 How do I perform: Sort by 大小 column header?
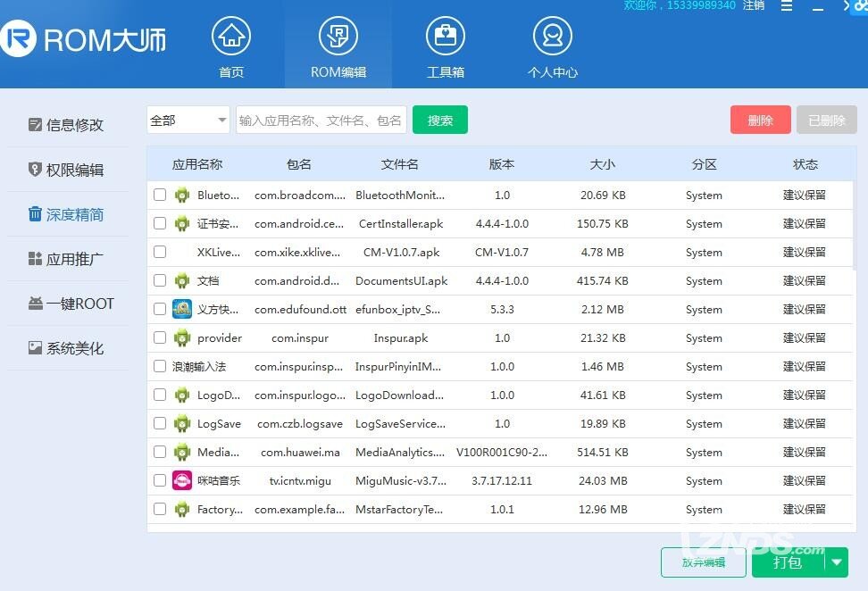[602, 164]
